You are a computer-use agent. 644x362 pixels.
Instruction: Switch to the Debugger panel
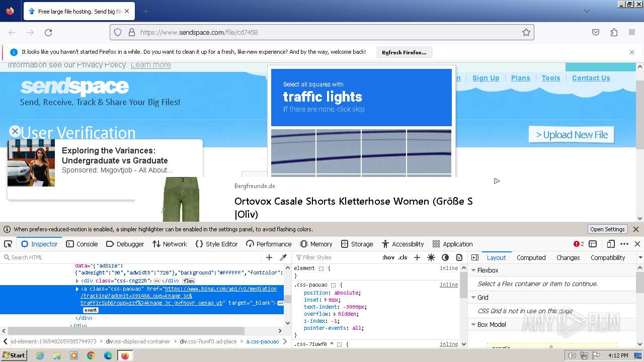click(x=125, y=244)
